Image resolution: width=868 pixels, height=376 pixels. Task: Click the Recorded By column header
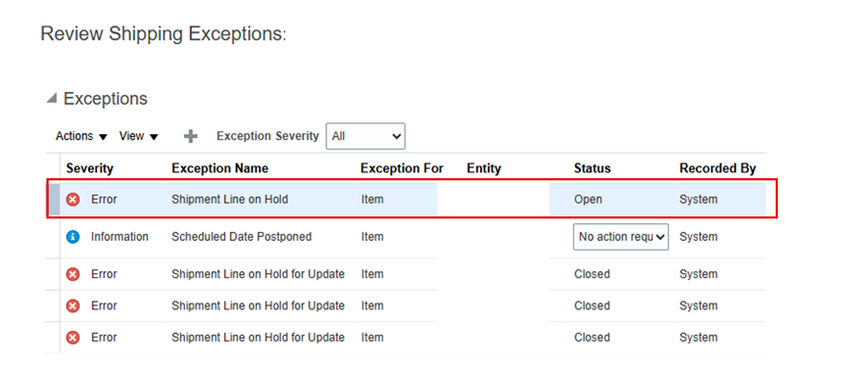717,168
